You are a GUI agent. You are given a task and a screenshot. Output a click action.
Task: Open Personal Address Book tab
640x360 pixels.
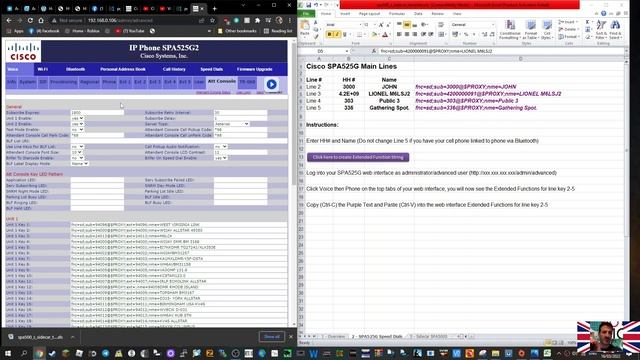[122, 69]
